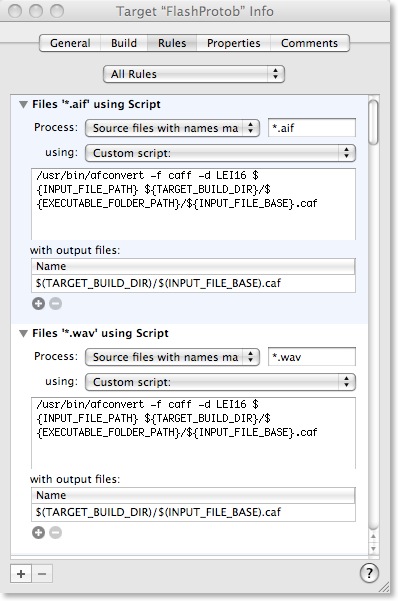The height and width of the screenshot is (601, 398).
Task: Open the help question mark button
Action: point(369,573)
